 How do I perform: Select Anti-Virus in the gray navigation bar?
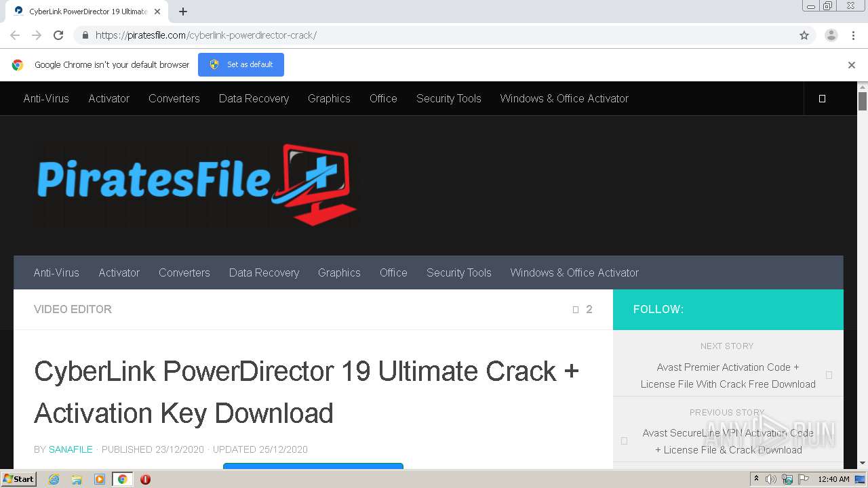click(x=56, y=272)
